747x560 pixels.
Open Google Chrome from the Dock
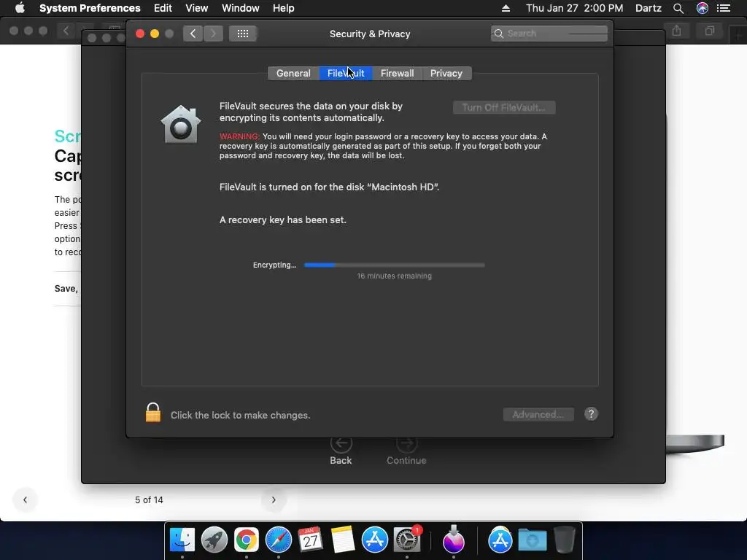(x=246, y=540)
